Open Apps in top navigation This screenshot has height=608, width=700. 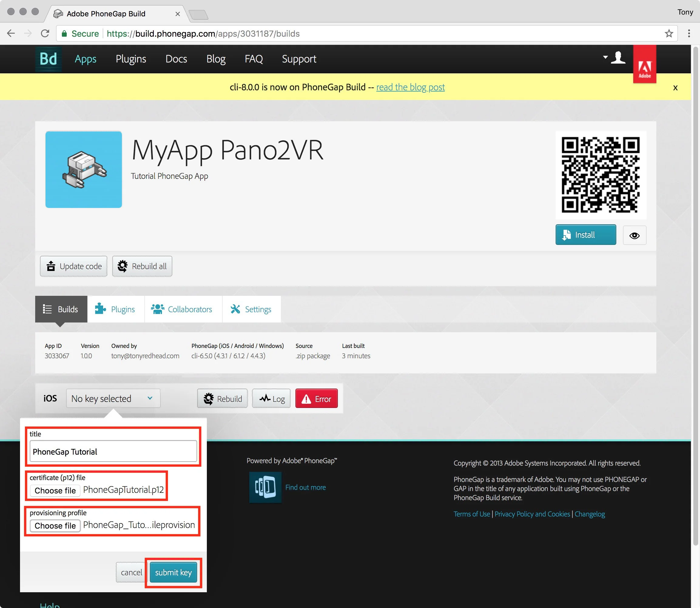point(86,59)
